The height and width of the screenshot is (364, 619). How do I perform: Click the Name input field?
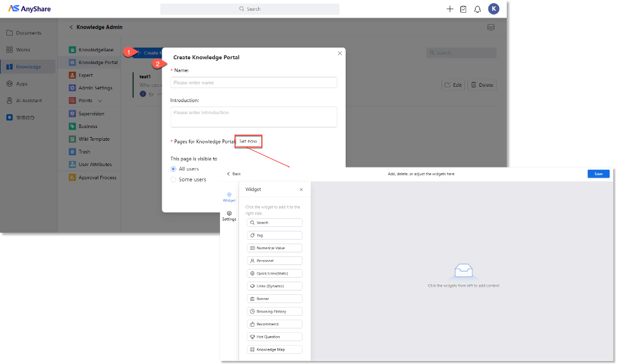click(x=254, y=82)
